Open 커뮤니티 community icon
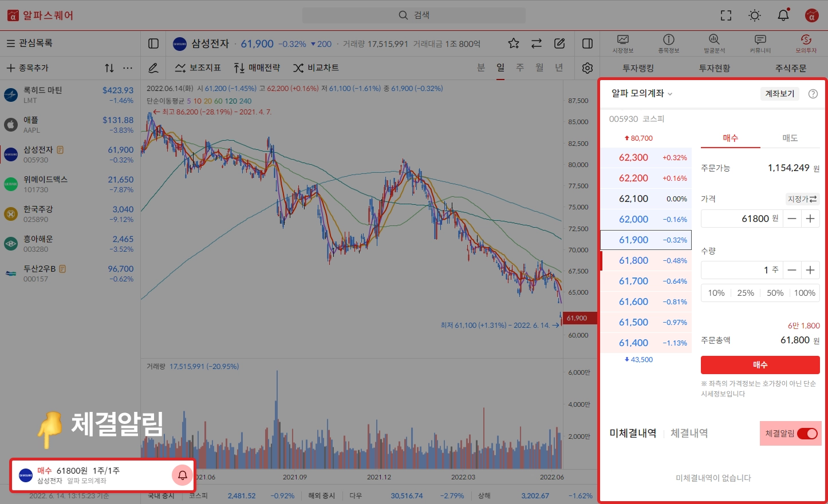This screenshot has height=504, width=828. point(760,43)
